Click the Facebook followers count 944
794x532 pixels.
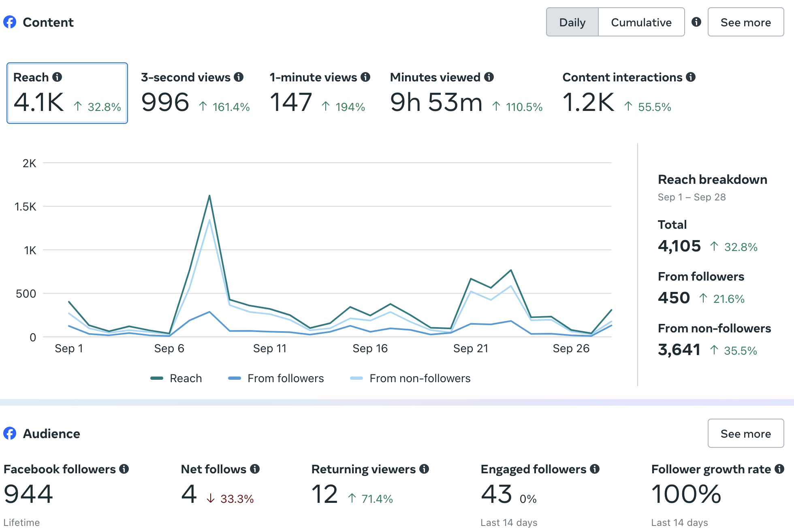pyautogui.click(x=28, y=494)
